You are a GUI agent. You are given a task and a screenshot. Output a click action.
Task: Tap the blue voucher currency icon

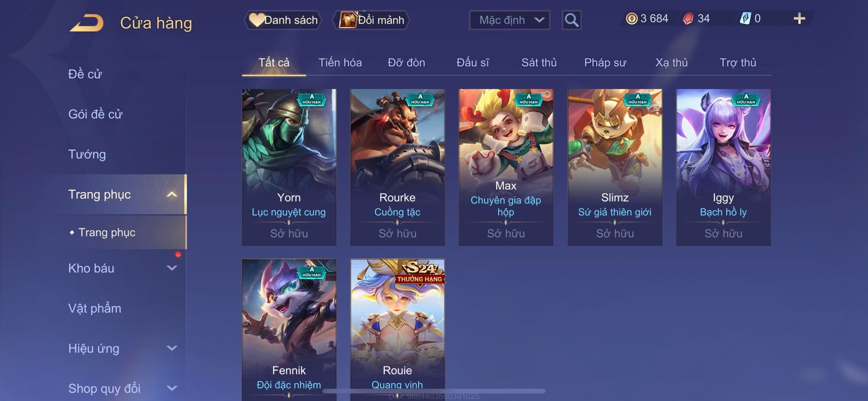tap(745, 19)
